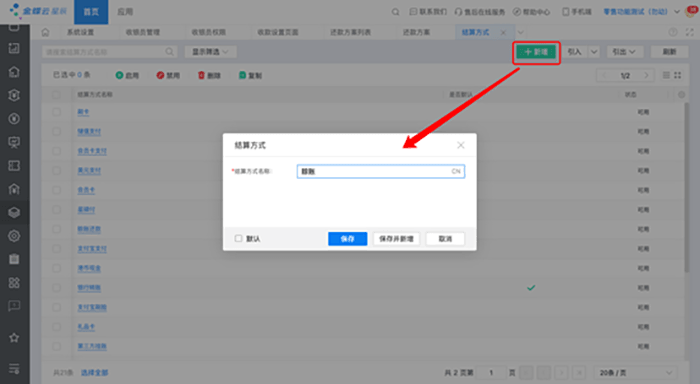700x384 pixels.
Task: Tick the select-all checkbox in table header
Action: [x=56, y=95]
